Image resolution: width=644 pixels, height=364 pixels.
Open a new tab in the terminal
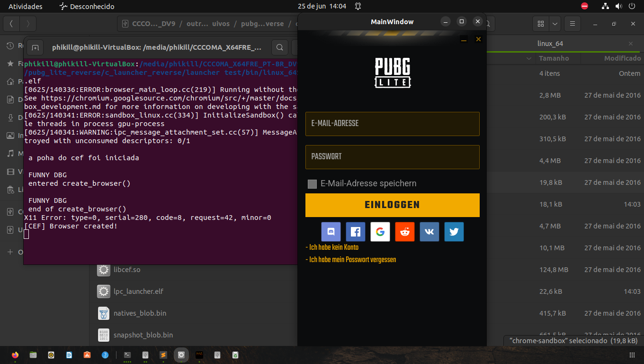pyautogui.click(x=35, y=47)
